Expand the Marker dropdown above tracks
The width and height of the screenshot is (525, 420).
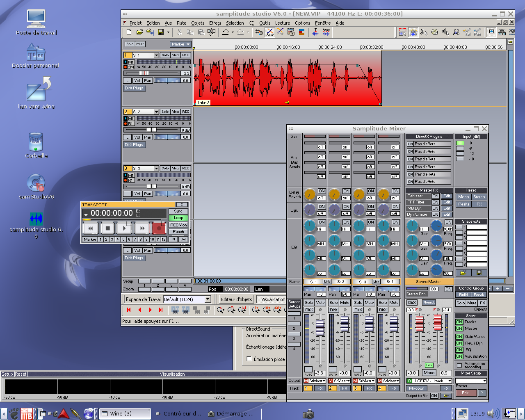pyautogui.click(x=181, y=44)
